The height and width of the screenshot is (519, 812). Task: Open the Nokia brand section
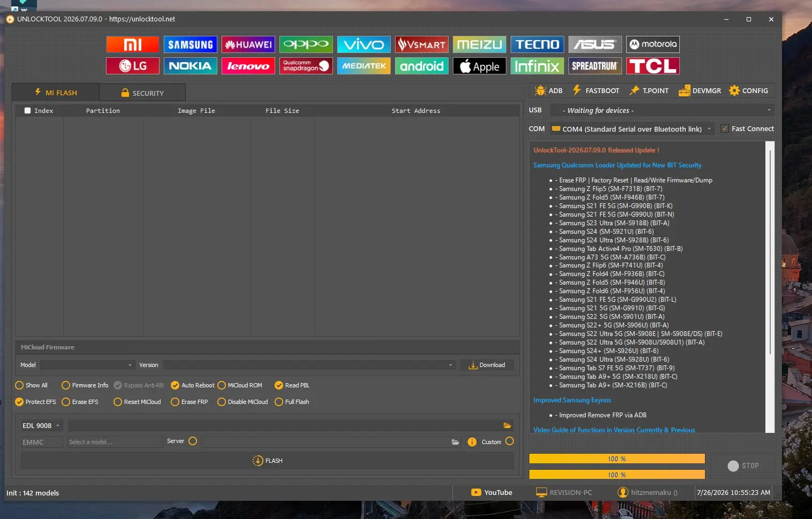tap(191, 66)
